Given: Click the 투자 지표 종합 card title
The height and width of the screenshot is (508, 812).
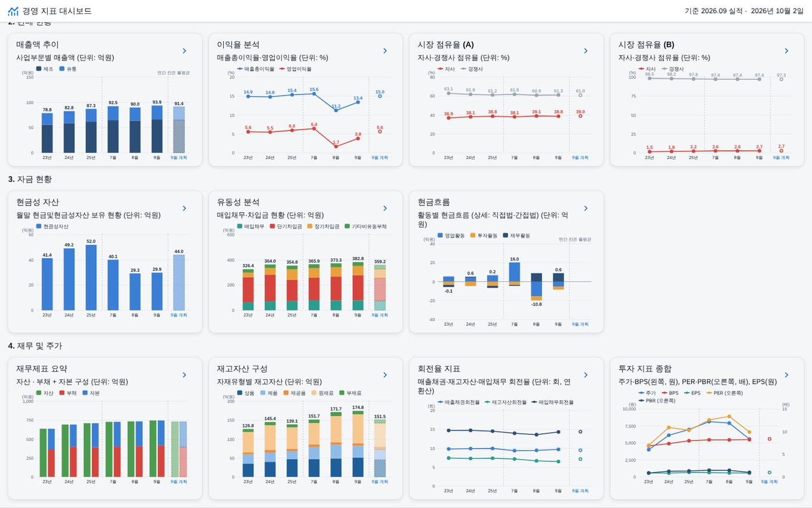Looking at the screenshot, I should click(645, 369).
